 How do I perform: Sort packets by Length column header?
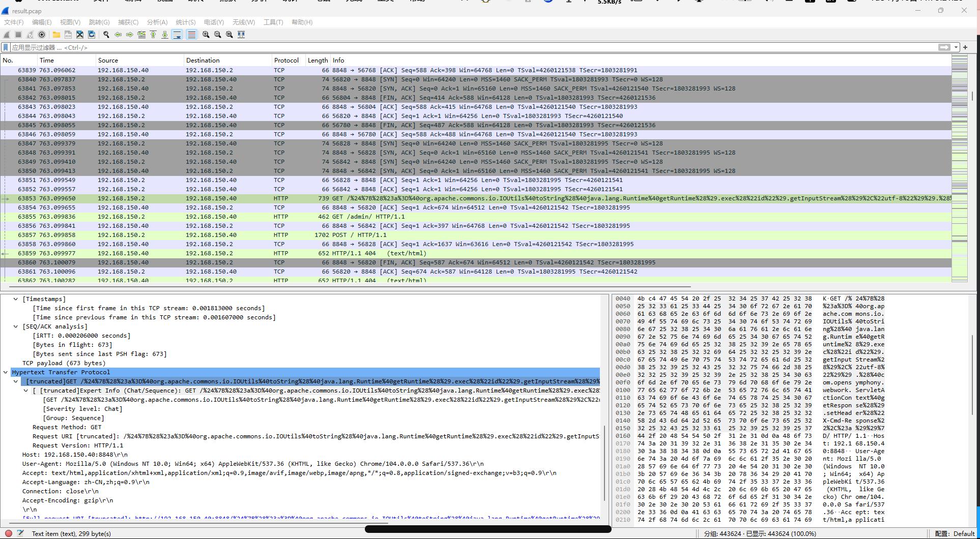pos(318,60)
